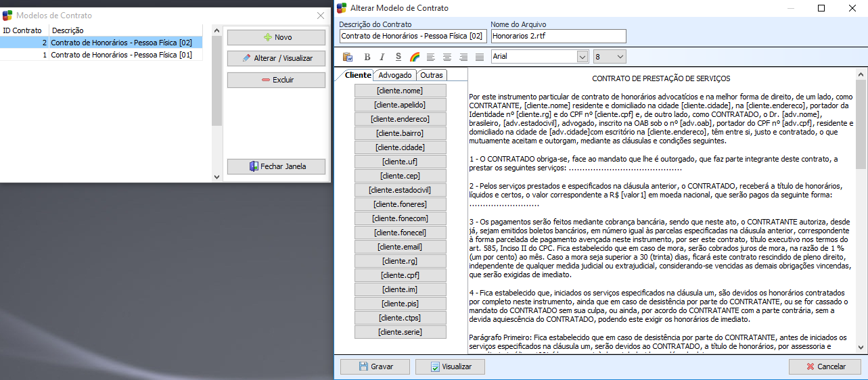Screen dimensions: 868x380
Task: Click the contract list scrollbar down arrow
Action: pos(216,176)
